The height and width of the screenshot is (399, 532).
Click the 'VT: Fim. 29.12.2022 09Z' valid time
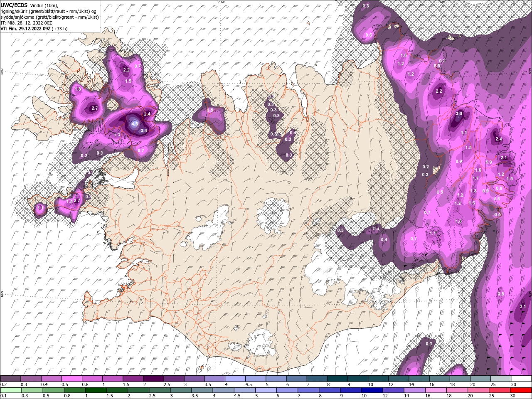pyautogui.click(x=26, y=29)
